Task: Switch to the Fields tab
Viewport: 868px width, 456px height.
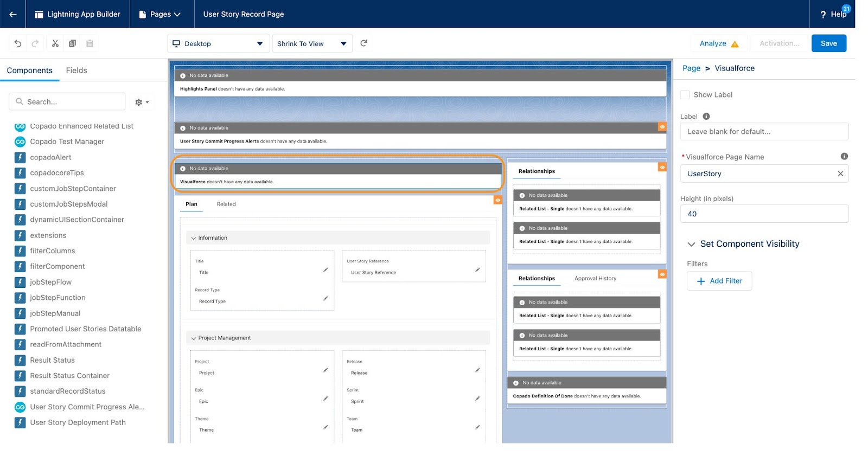Action: click(76, 70)
